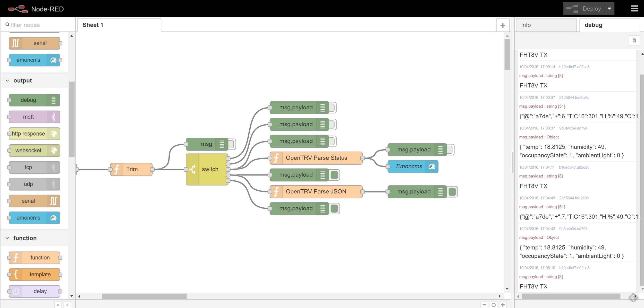Click node id b10edb47.a92cd8 at 17:04:11
Image resolution: width=644 pixels, height=308 pixels.
click(x=574, y=167)
